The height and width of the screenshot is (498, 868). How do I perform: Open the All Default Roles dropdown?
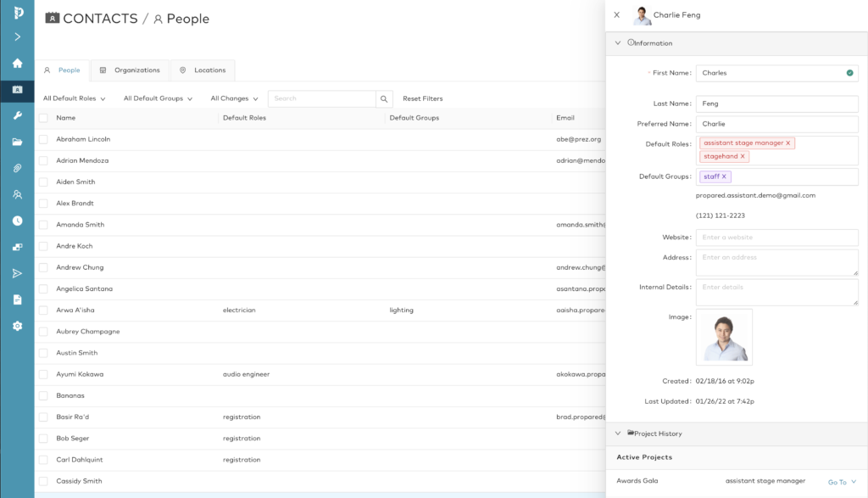point(74,98)
